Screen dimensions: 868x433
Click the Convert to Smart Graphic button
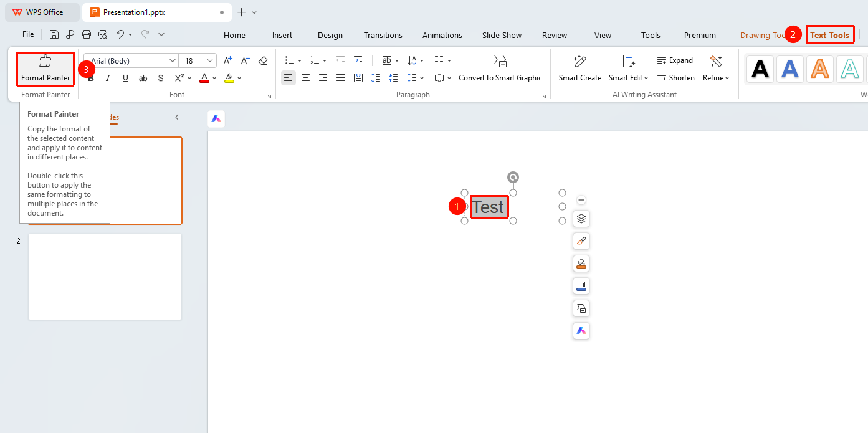[500, 69]
